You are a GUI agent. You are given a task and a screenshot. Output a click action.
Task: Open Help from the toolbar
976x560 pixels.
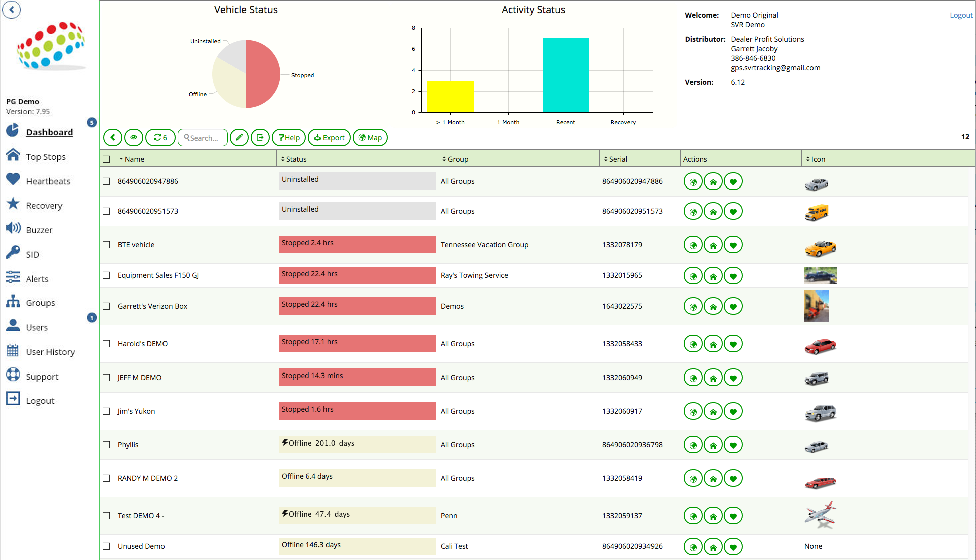click(289, 137)
